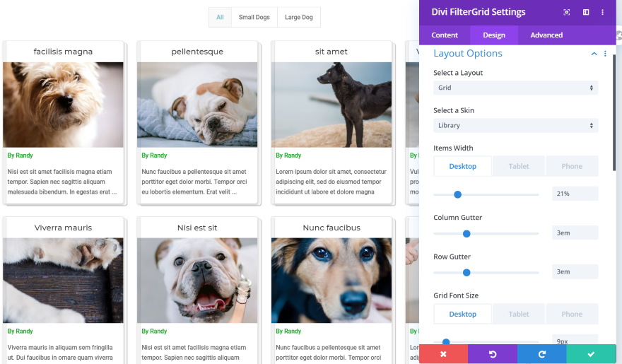Click the Items Width slider handle
This screenshot has height=364, width=622.
(x=457, y=194)
